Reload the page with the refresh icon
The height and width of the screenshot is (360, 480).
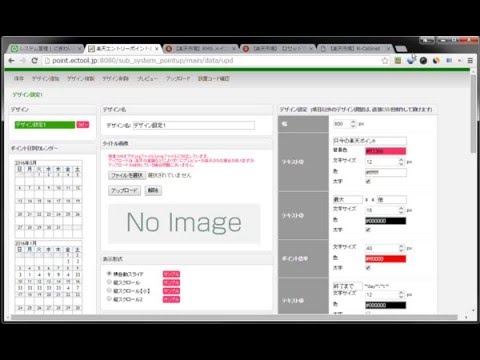point(34,61)
